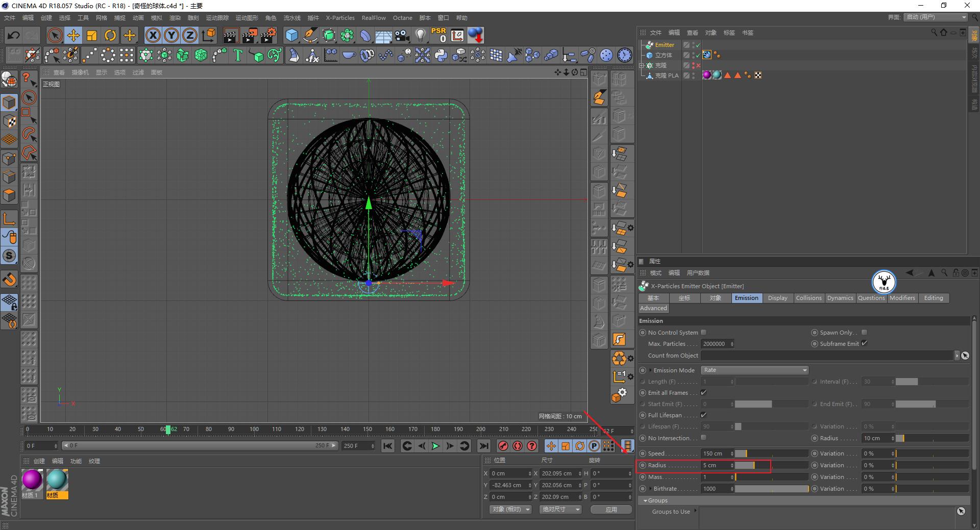Lock the X axis toolbar button
Image resolution: width=980 pixels, height=530 pixels.
tap(153, 35)
